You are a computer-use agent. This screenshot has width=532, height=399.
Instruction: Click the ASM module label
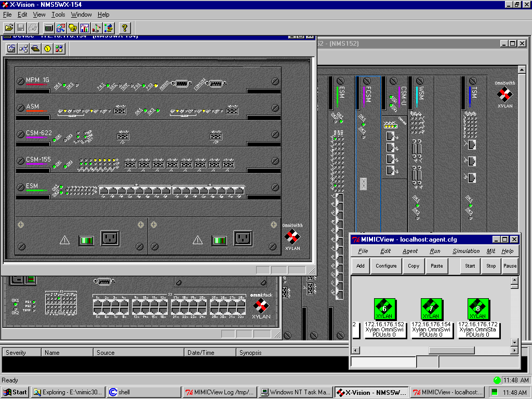[33, 106]
